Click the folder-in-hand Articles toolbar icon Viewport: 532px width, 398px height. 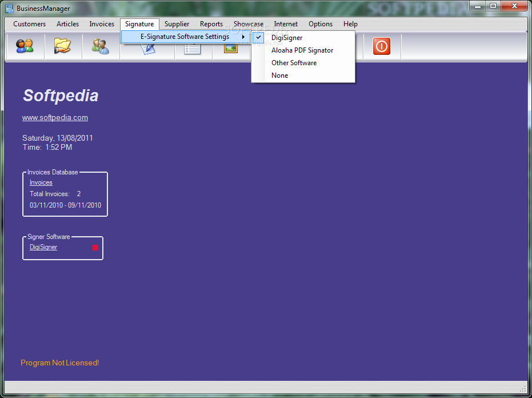62,46
